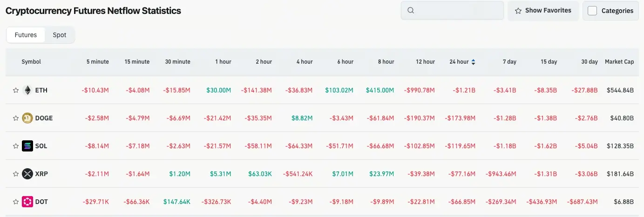Viewport: 644px width, 217px height.
Task: Click ETH 24 hour value -$1.21B
Action: pyautogui.click(x=464, y=90)
